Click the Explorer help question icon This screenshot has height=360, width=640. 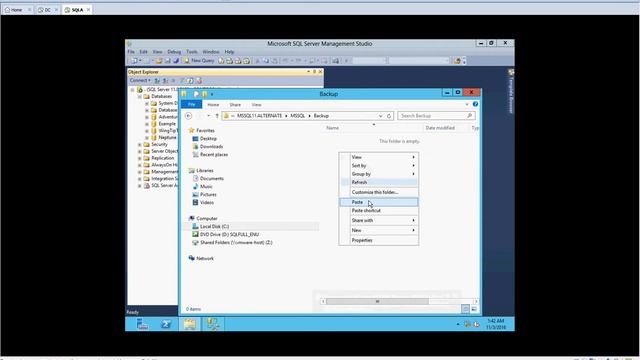(x=475, y=104)
